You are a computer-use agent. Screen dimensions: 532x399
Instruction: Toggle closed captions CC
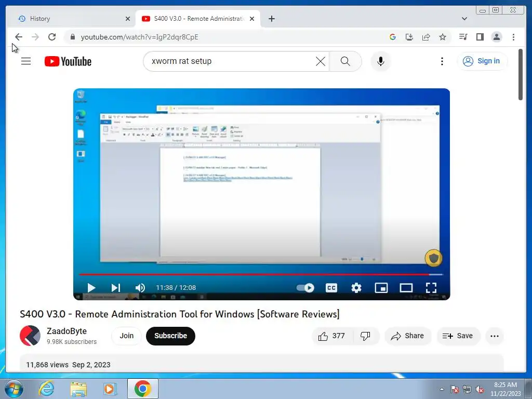tap(331, 288)
